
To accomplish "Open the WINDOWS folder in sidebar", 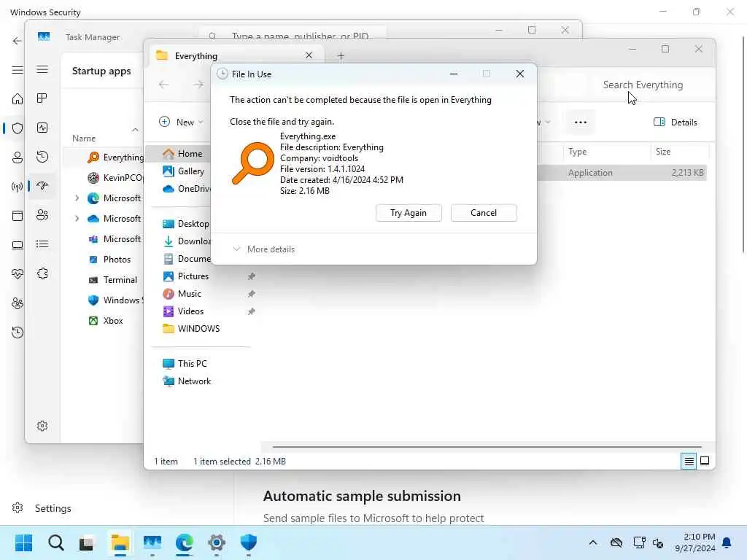I will (x=192, y=329).
